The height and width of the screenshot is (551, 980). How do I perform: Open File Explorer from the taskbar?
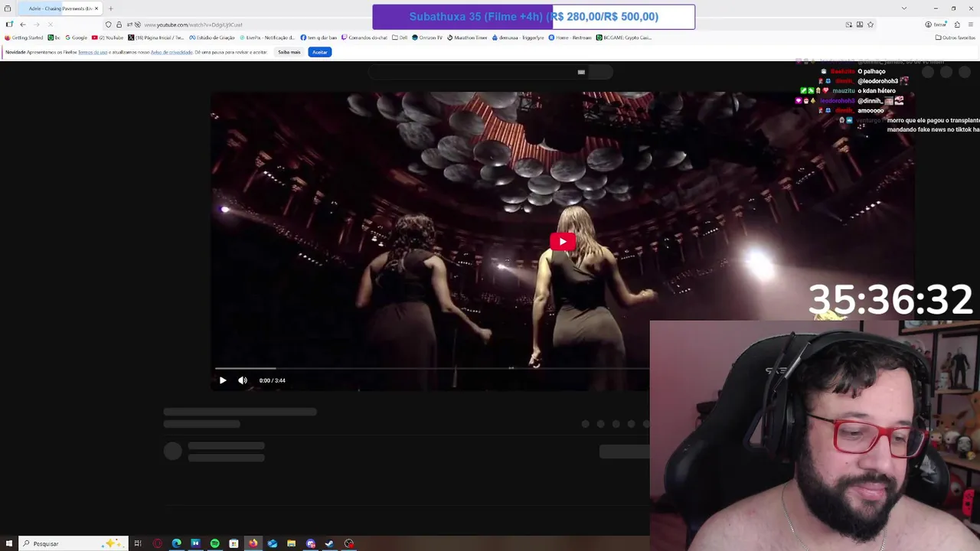click(x=291, y=543)
